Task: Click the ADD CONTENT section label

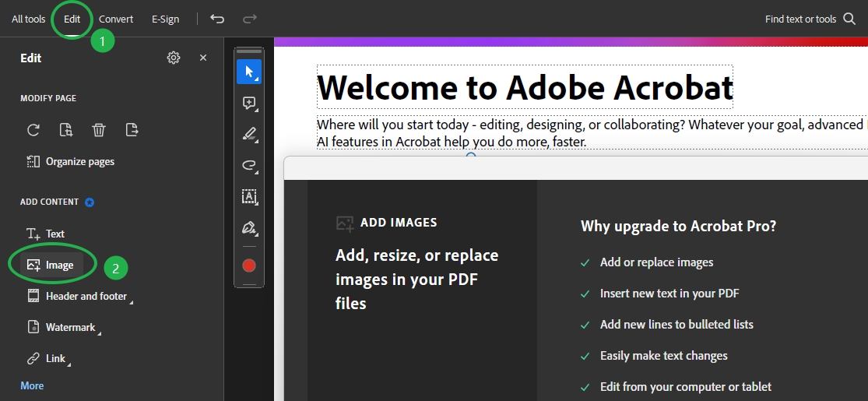Action: coord(49,202)
